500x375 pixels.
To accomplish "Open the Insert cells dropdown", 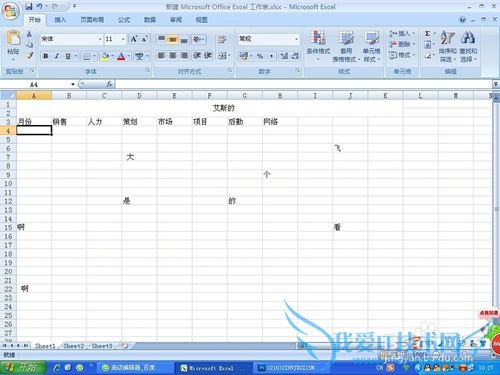I will 402,34.
